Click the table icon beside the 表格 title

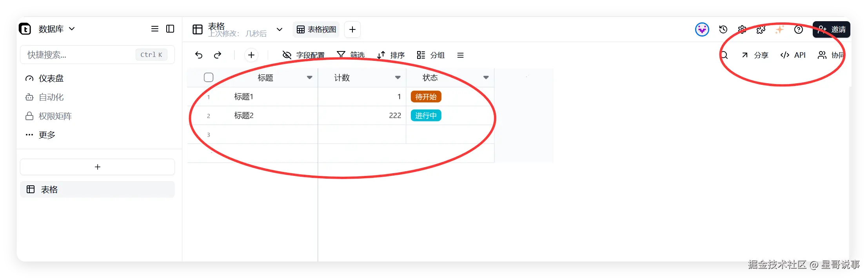[198, 29]
